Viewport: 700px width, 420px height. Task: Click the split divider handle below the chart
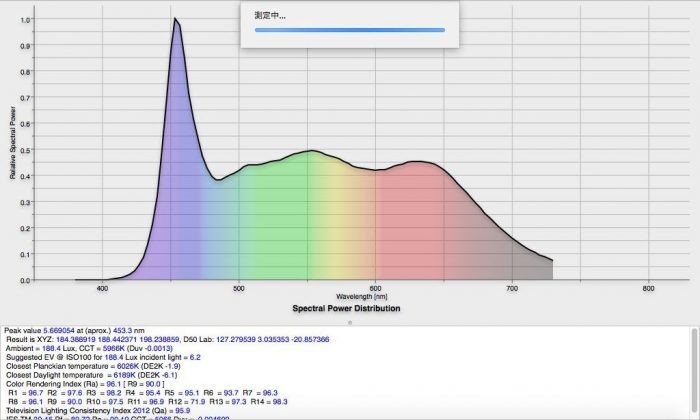pyautogui.click(x=349, y=322)
